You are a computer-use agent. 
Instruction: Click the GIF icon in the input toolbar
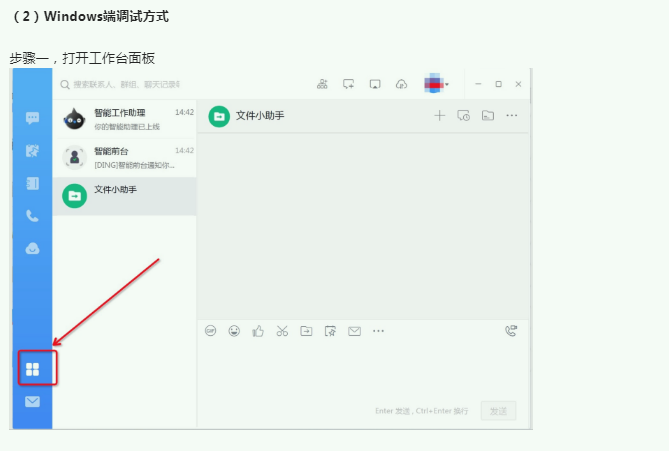[x=210, y=331]
